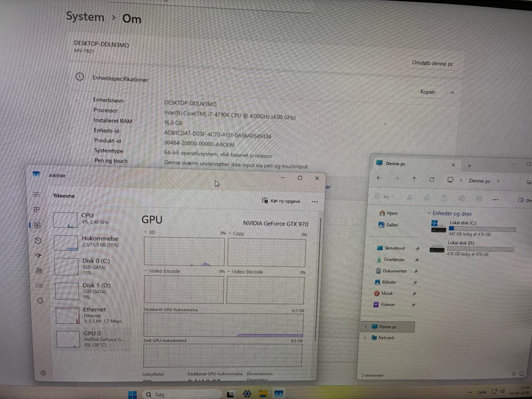Open the three-dot more menu in Task Manager
The image size is (532, 399).
tap(315, 202)
